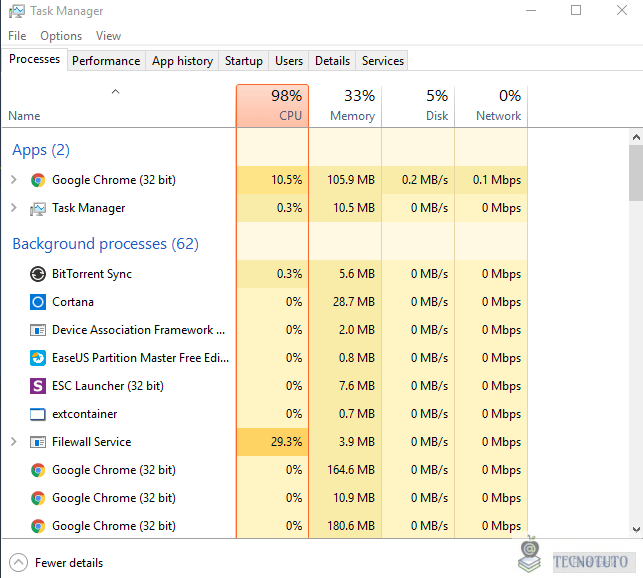This screenshot has width=643, height=578.
Task: Click the extcontainer window icon
Action: click(x=38, y=414)
